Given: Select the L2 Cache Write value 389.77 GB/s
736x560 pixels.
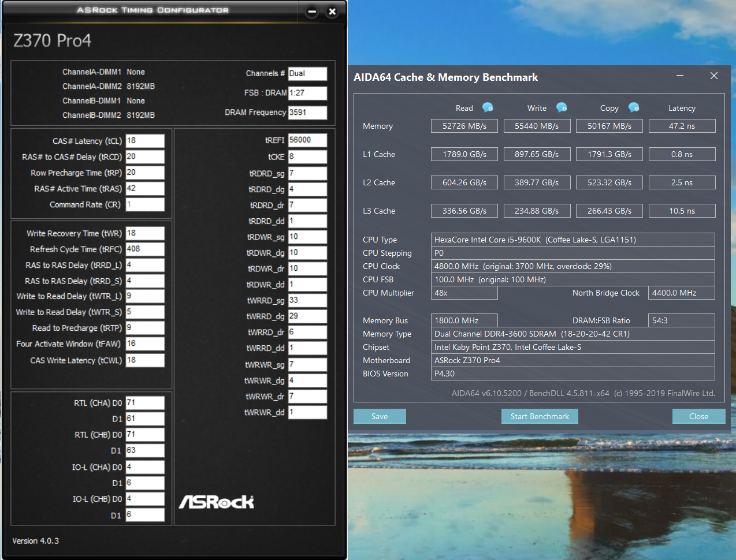Looking at the screenshot, I should pyautogui.click(x=537, y=182).
